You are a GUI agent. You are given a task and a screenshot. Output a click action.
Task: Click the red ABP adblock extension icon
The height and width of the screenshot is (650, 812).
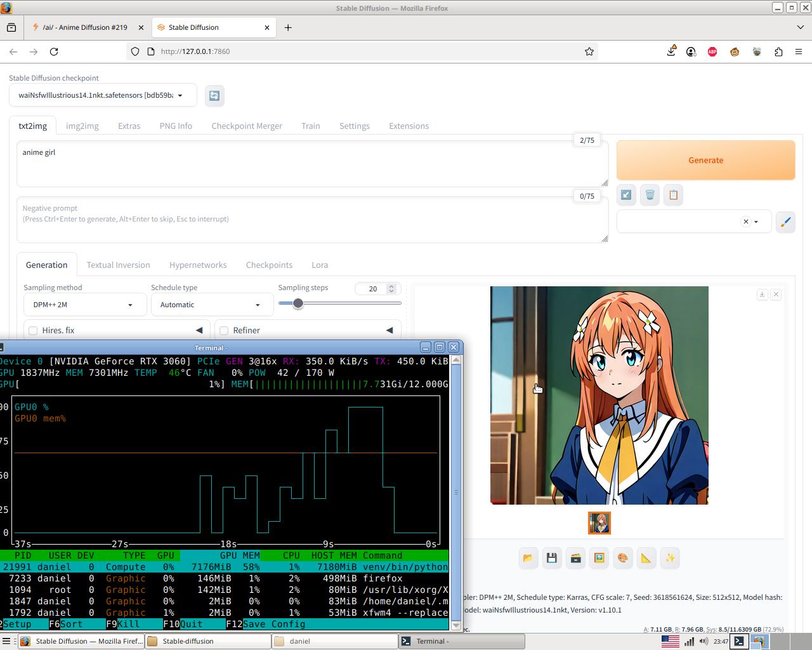[712, 51]
